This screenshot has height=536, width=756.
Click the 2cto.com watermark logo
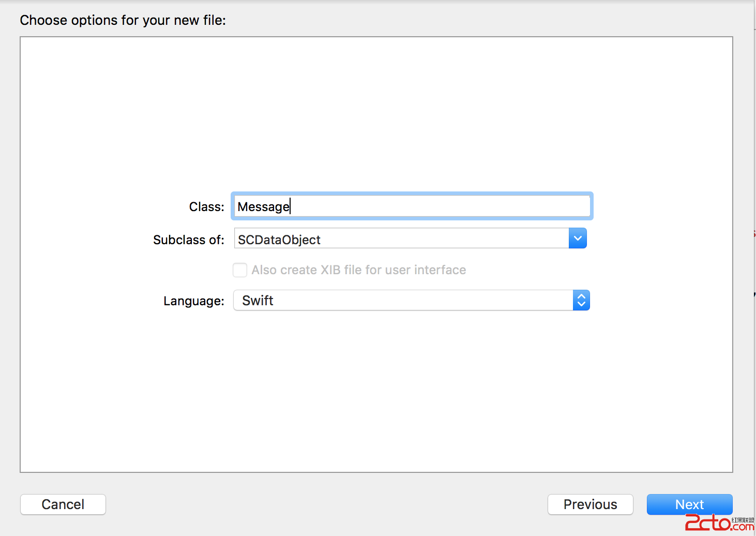point(719,523)
